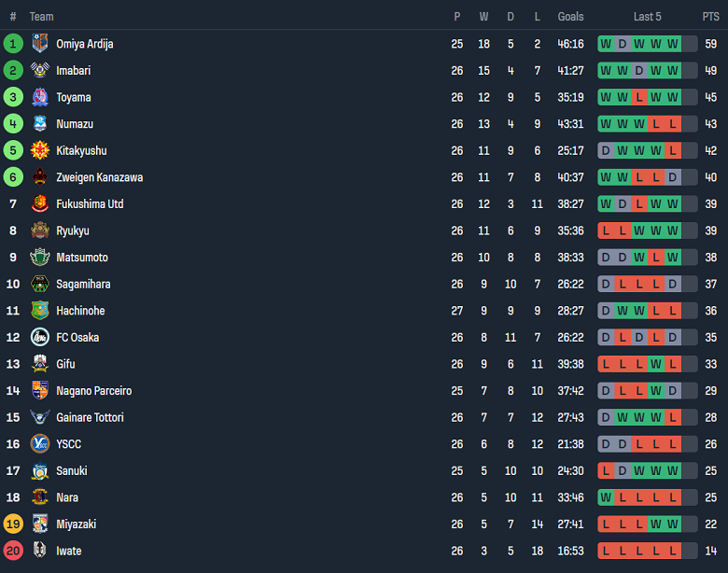Click the red position 20 rank badge
The height and width of the screenshot is (573, 728).
pyautogui.click(x=13, y=551)
